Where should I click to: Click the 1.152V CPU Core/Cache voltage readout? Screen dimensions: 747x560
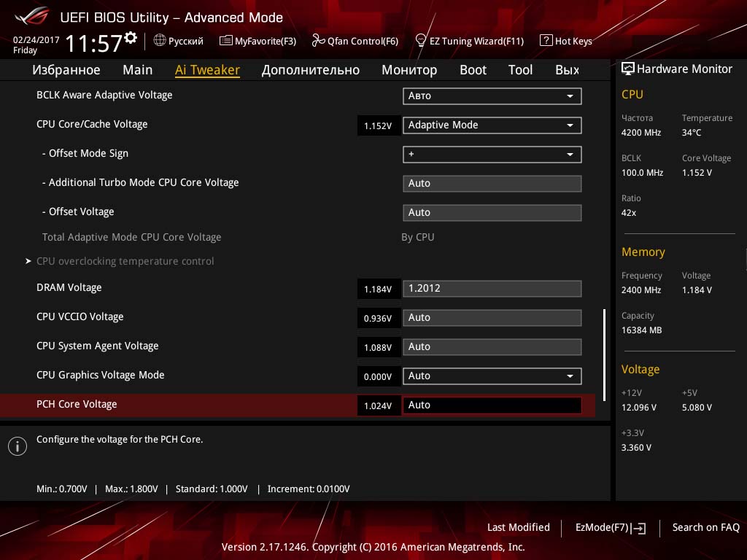[379, 125]
